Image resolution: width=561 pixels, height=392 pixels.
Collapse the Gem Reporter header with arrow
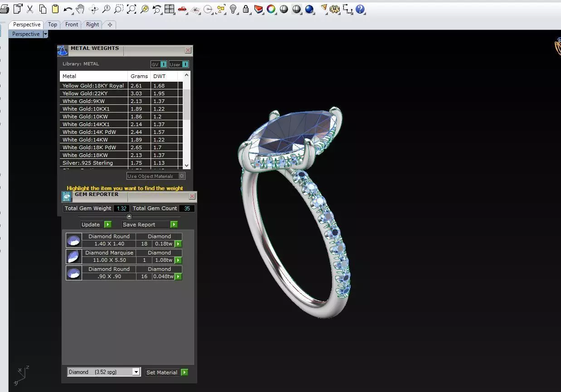(x=129, y=216)
